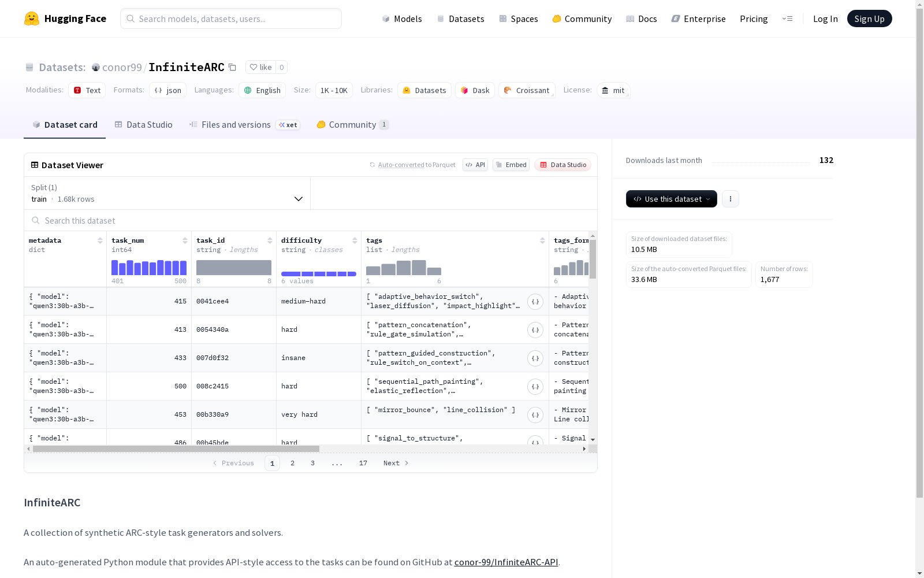
Task: Expand JSON for the sequential_path_painting tags cell
Action: [x=535, y=387]
